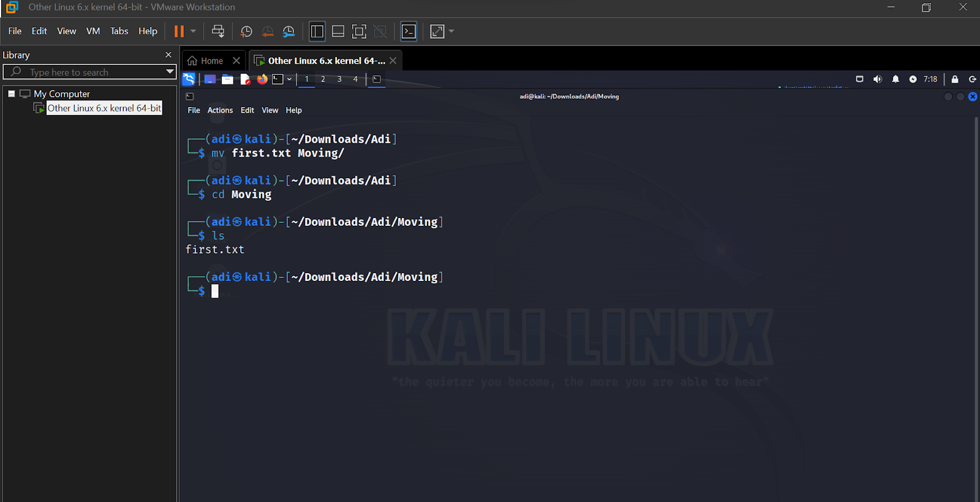980x502 pixels.
Task: Launch Firefox from the Kali panel
Action: point(262,79)
